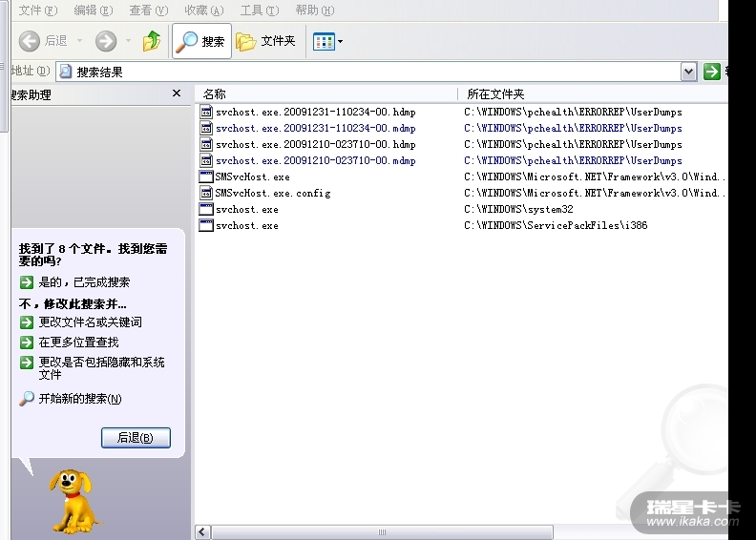Click the Forward arrow toolbar icon
The width and height of the screenshot is (756, 540).
coord(106,41)
